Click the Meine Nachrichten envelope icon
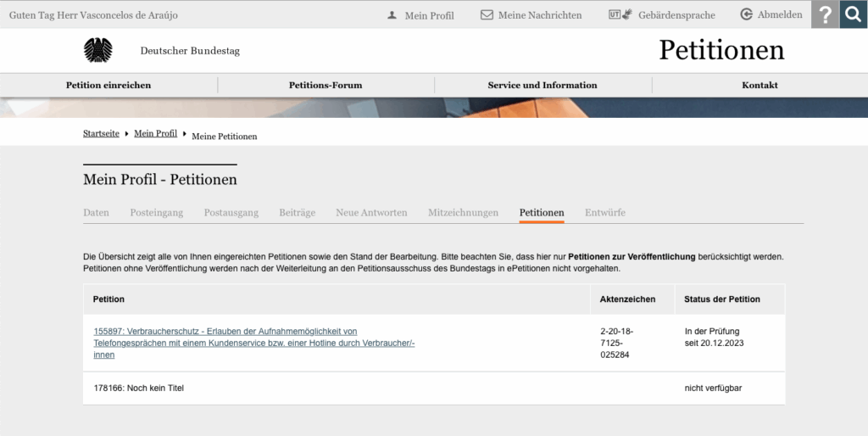Viewport: 868px width, 436px height. coord(487,15)
